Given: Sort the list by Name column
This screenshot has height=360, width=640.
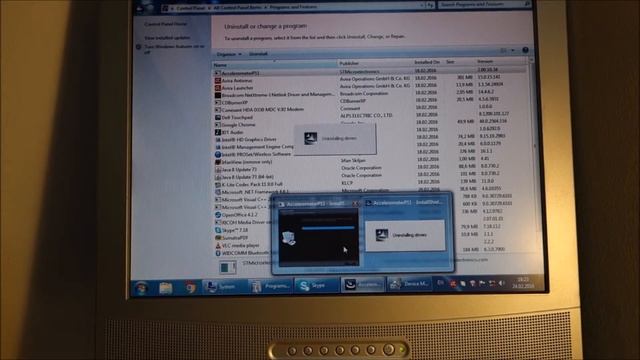Looking at the screenshot, I should 274,64.
